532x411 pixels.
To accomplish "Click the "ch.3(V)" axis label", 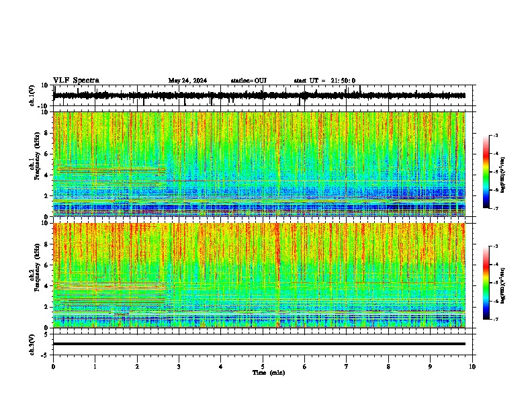I will (x=32, y=345).
